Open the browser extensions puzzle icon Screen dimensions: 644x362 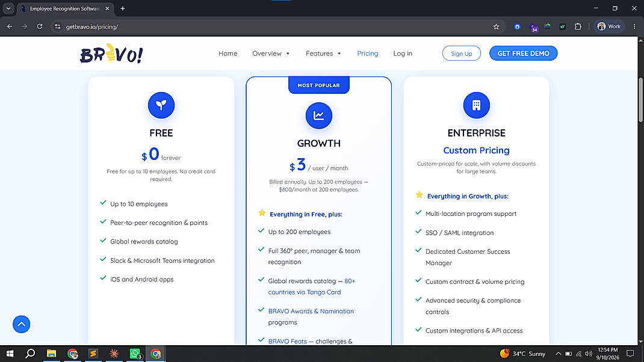(578, 26)
